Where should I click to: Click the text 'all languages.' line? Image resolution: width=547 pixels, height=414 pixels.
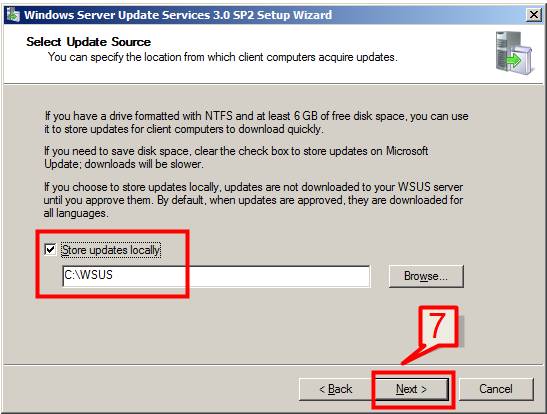pos(76,213)
